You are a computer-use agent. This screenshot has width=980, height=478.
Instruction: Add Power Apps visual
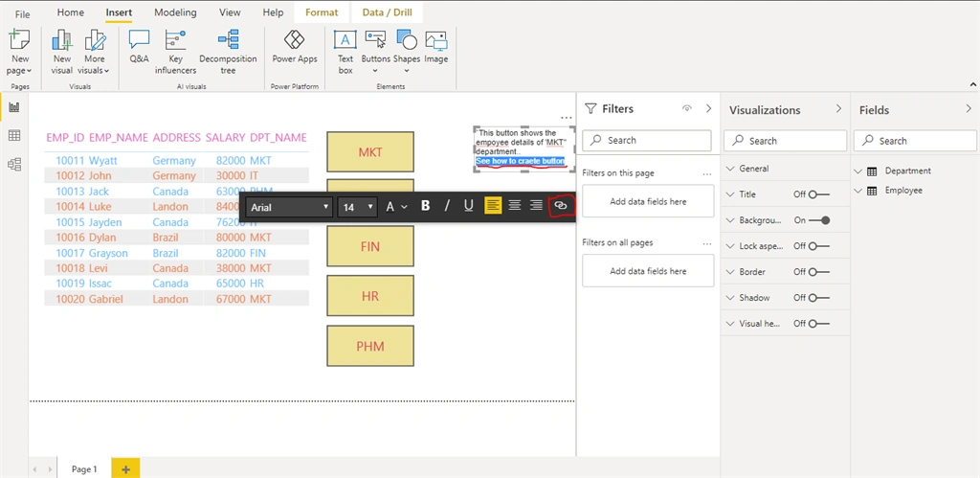pos(295,47)
